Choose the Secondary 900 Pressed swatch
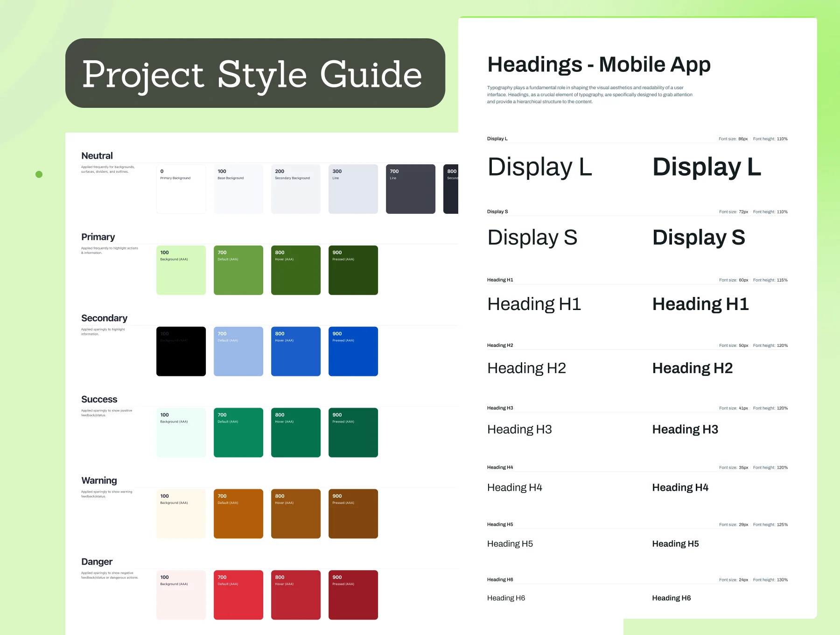Viewport: 840px width, 635px height. pos(353,352)
